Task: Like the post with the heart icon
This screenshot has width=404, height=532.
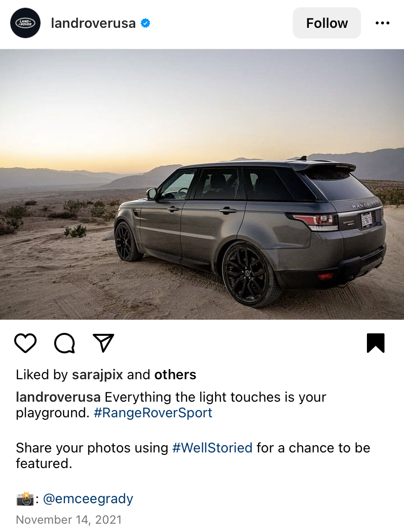Action: [x=25, y=343]
